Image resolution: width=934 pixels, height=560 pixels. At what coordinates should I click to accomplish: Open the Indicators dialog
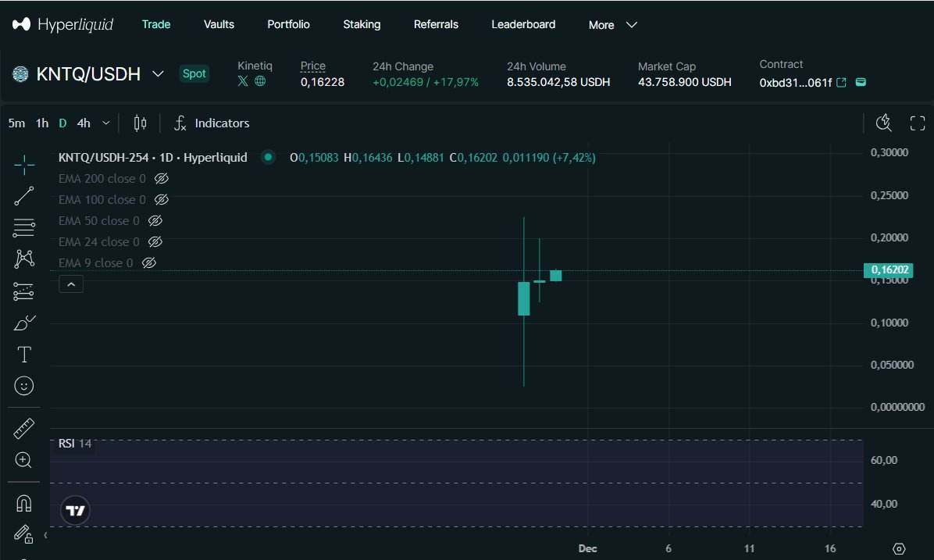click(212, 123)
